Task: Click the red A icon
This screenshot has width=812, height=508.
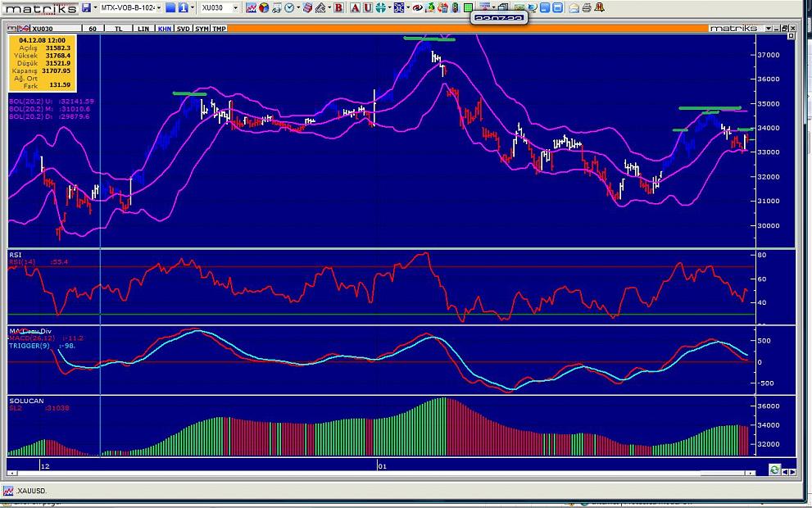Action: coord(355,7)
